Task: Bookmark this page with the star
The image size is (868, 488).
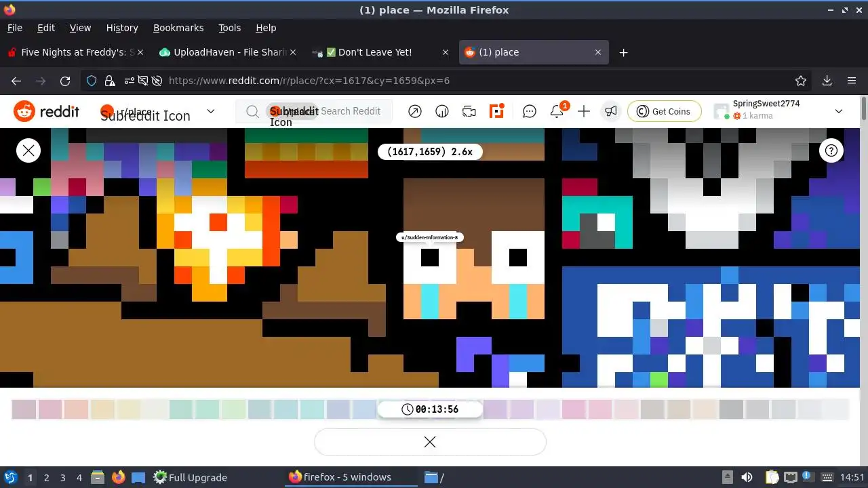Action: [801, 81]
